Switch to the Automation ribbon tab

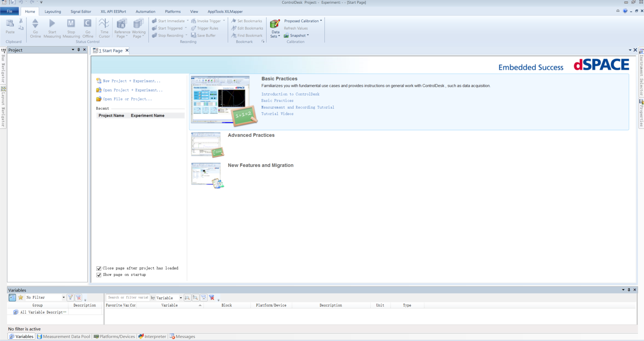point(145,11)
